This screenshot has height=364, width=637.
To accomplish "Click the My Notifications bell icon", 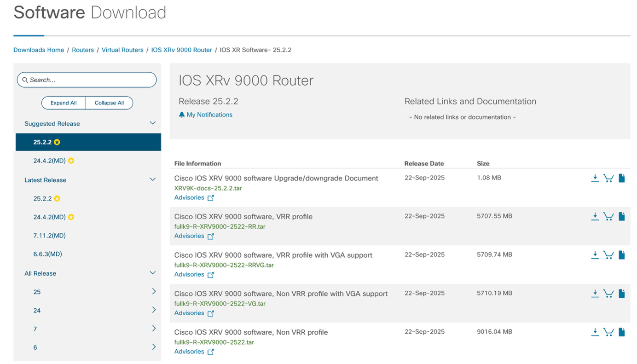I will click(x=181, y=115).
